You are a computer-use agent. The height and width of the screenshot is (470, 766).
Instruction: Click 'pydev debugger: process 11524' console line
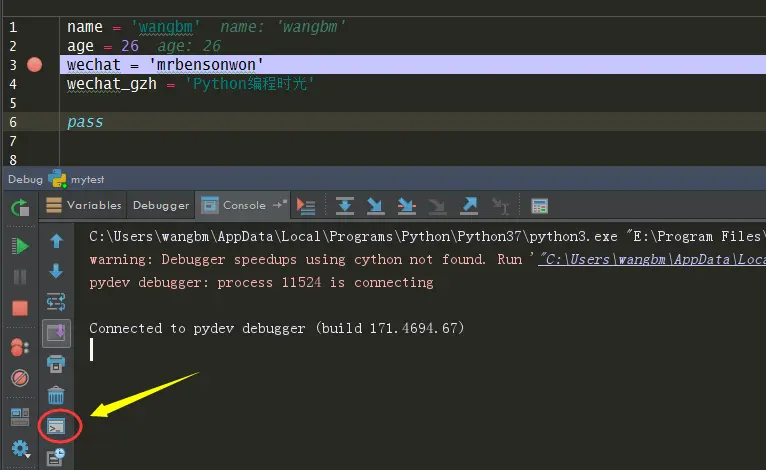261,282
